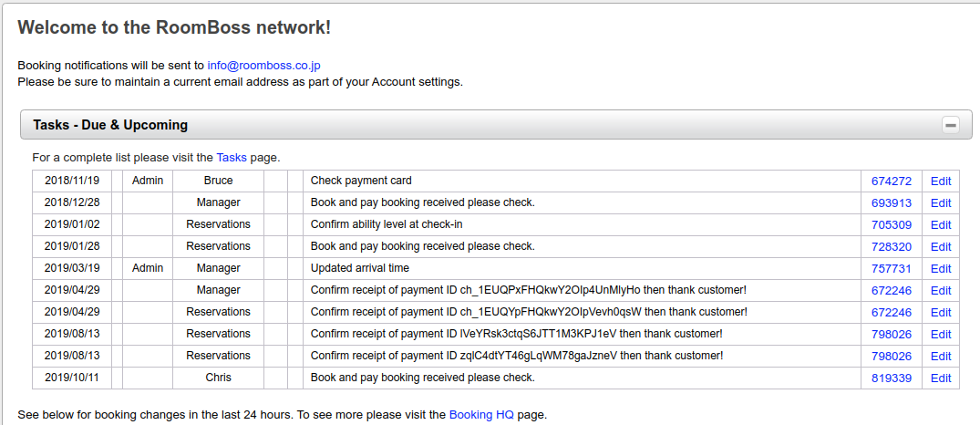Edit the Confirm ability level task
Screen dimensions: 980x425
[x=941, y=225]
